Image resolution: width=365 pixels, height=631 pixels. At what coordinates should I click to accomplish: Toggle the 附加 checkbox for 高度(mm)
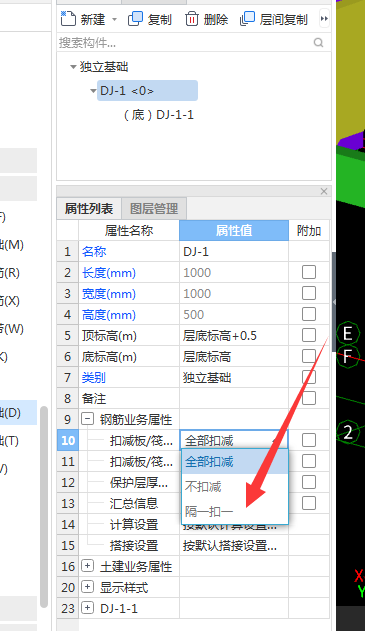coord(309,314)
